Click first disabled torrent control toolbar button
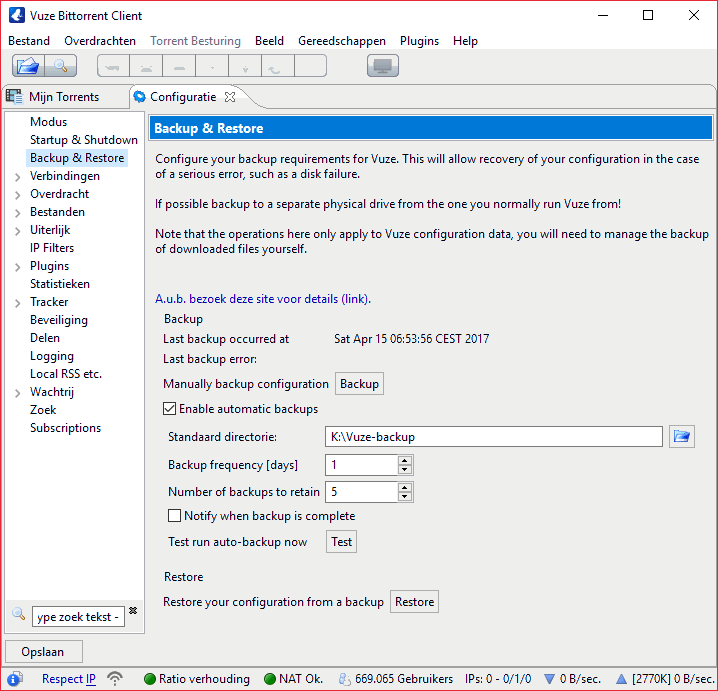 coord(113,65)
